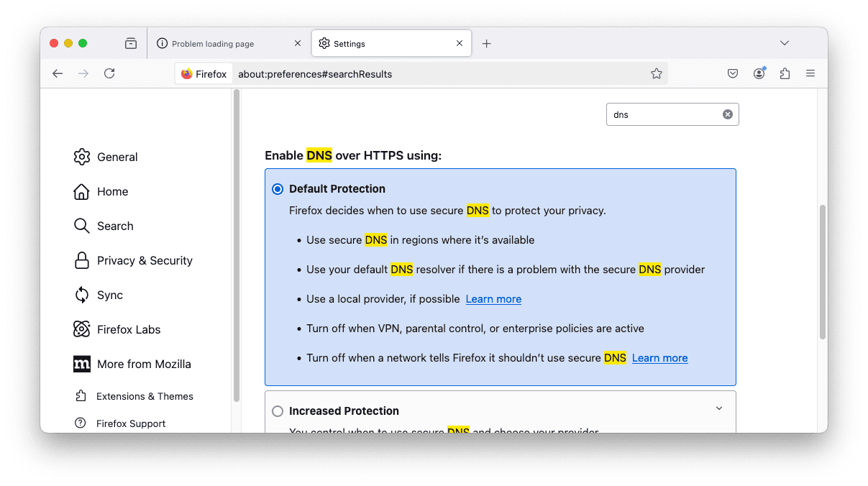Screen dimensions: 868x486
Task: Expand the Increased Protection options chevron
Action: tap(718, 408)
